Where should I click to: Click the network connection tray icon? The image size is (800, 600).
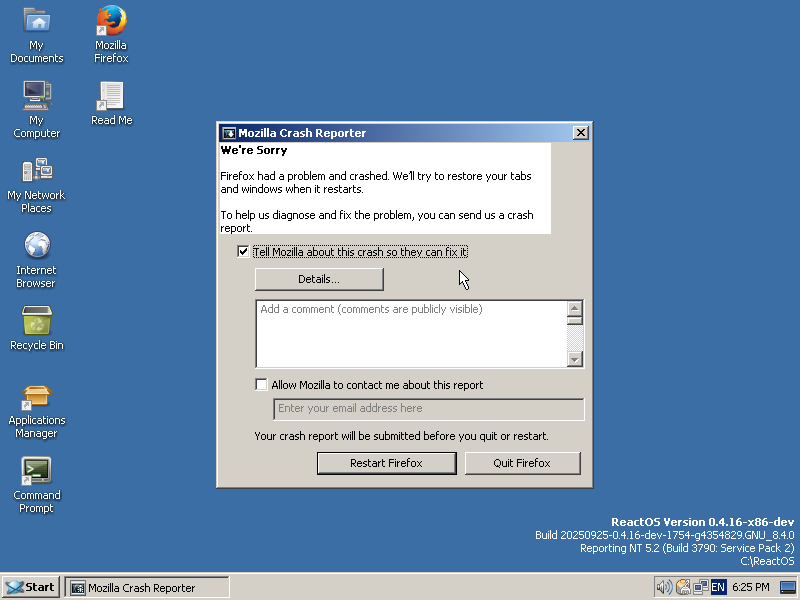tap(701, 587)
